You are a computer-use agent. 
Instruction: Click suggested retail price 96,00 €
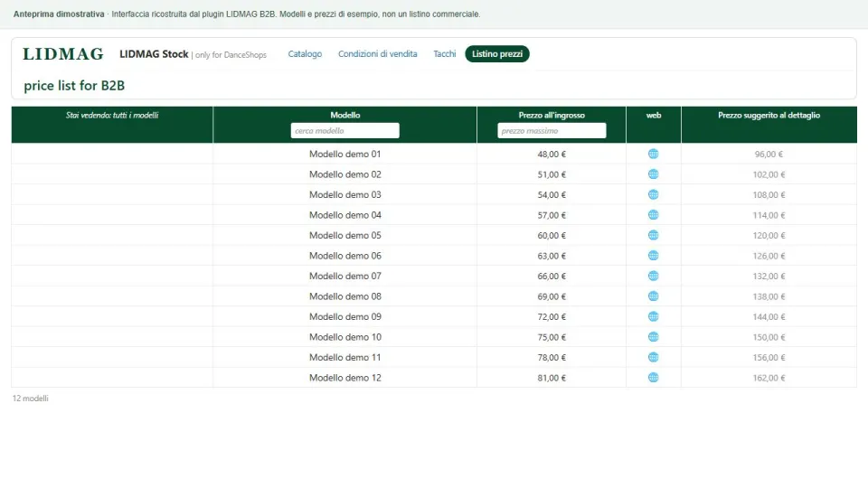click(769, 155)
